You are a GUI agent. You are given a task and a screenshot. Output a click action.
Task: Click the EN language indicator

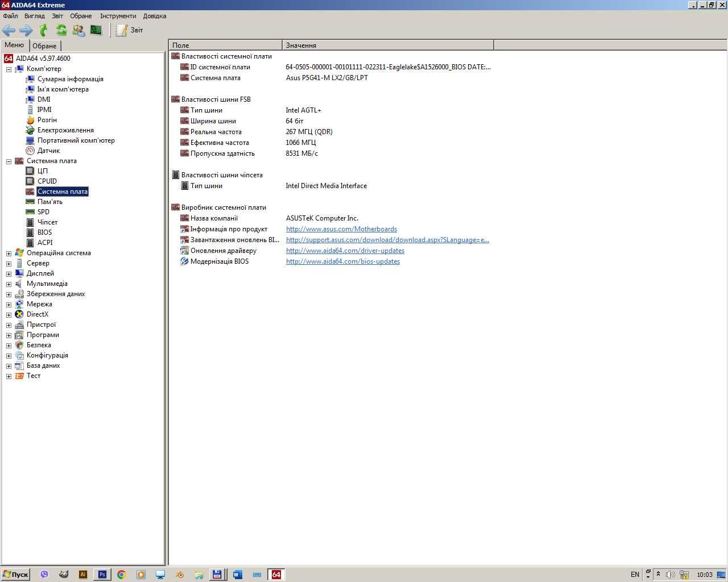(635, 575)
